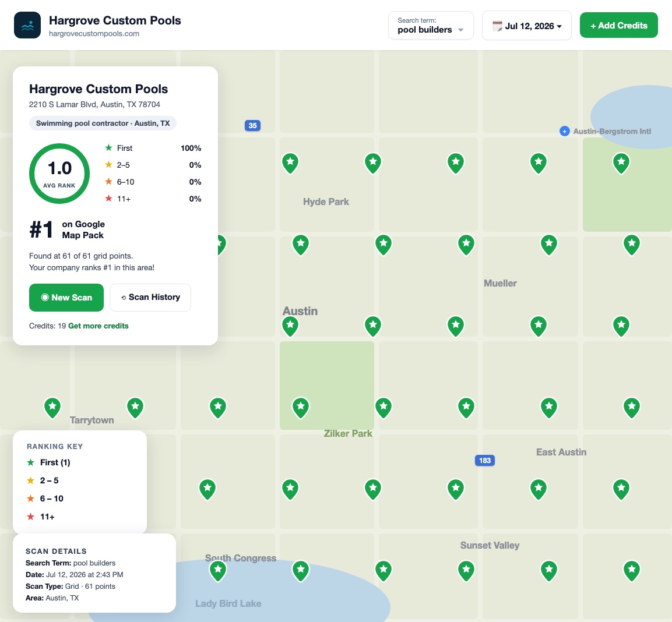Click the Search Term: pool builders line
Viewport: 672px width, 622px height.
[x=71, y=563]
